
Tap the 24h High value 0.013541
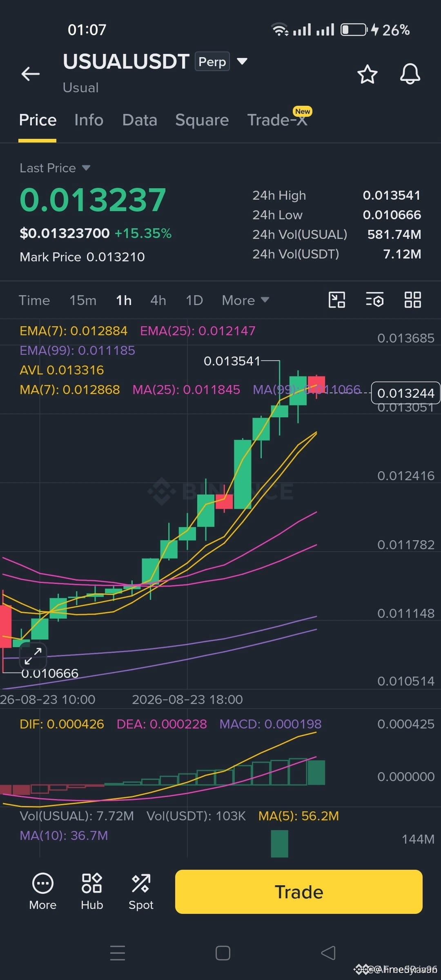pyautogui.click(x=392, y=195)
